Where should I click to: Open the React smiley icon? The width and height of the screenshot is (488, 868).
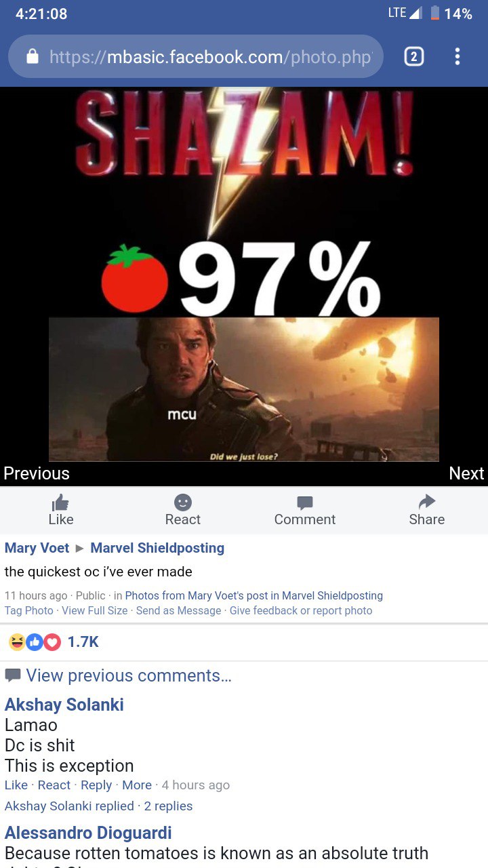coord(183,502)
